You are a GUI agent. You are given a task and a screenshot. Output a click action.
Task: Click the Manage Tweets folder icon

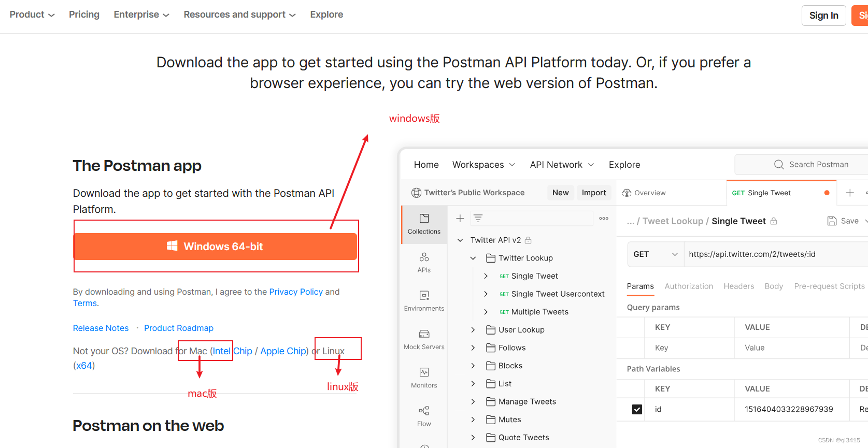(x=491, y=402)
